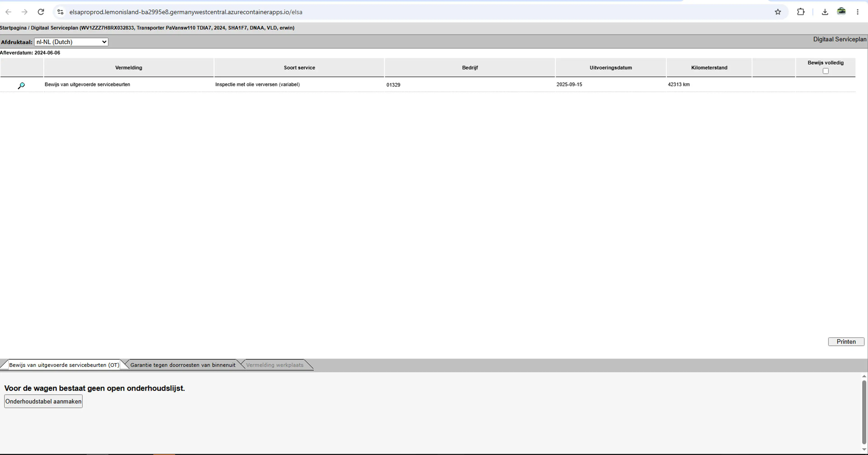The image size is (868, 455).
Task: Open the downloads icon in the toolbar
Action: coord(825,12)
